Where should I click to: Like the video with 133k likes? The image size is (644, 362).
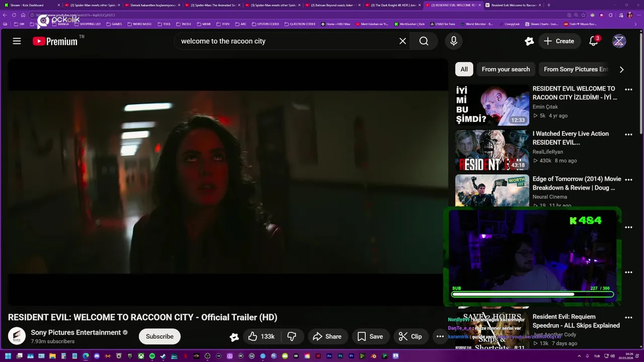coord(261,336)
